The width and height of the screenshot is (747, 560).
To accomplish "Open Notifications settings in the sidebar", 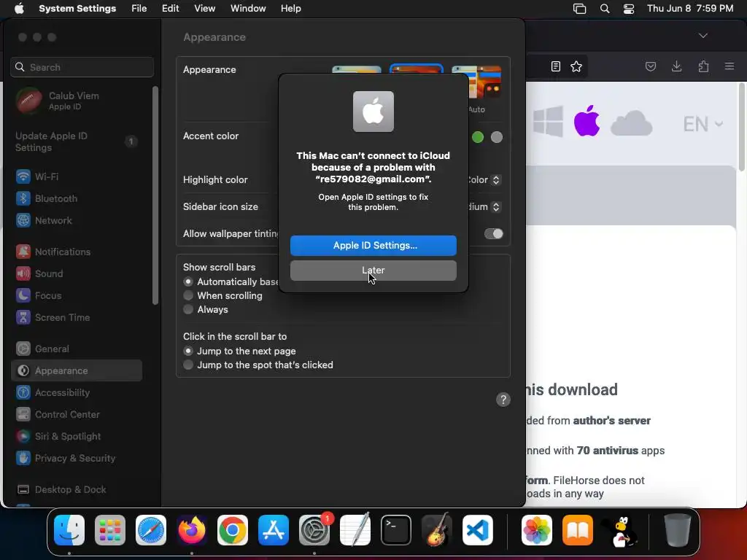I will point(76,252).
